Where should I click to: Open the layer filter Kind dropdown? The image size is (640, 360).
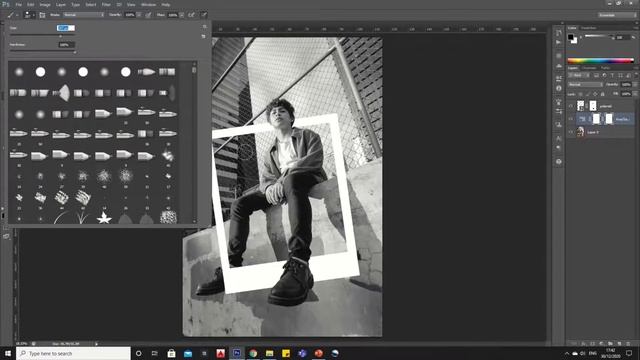[579, 75]
